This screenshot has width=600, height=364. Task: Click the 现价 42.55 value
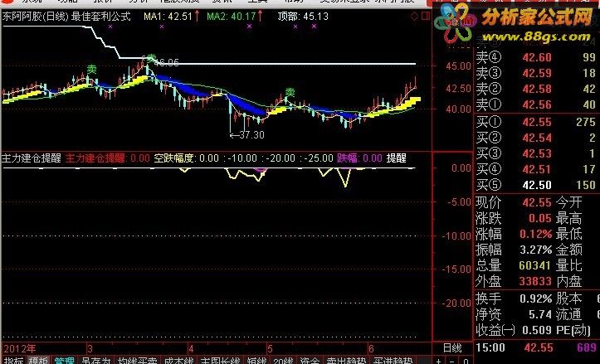[x=537, y=202]
